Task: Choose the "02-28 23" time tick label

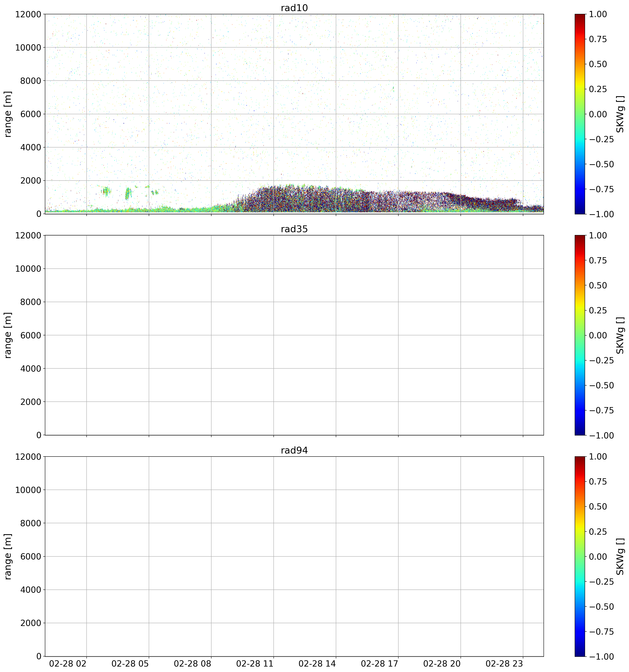Action: (x=504, y=664)
